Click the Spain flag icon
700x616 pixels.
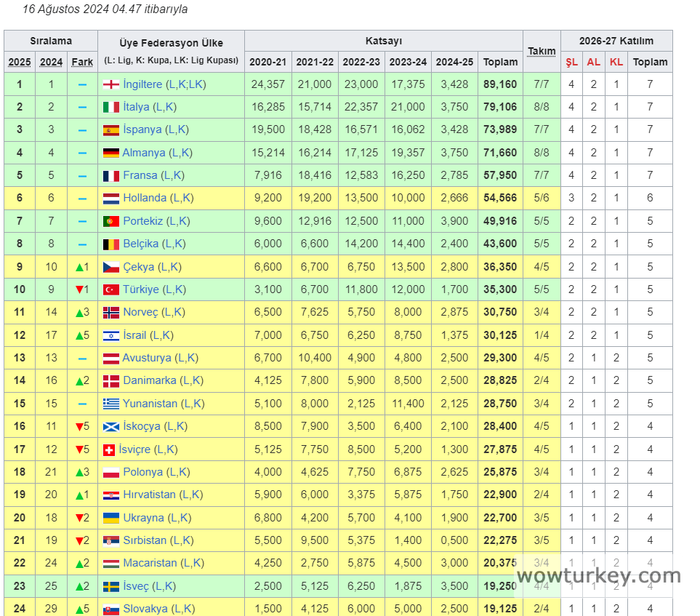click(x=110, y=130)
